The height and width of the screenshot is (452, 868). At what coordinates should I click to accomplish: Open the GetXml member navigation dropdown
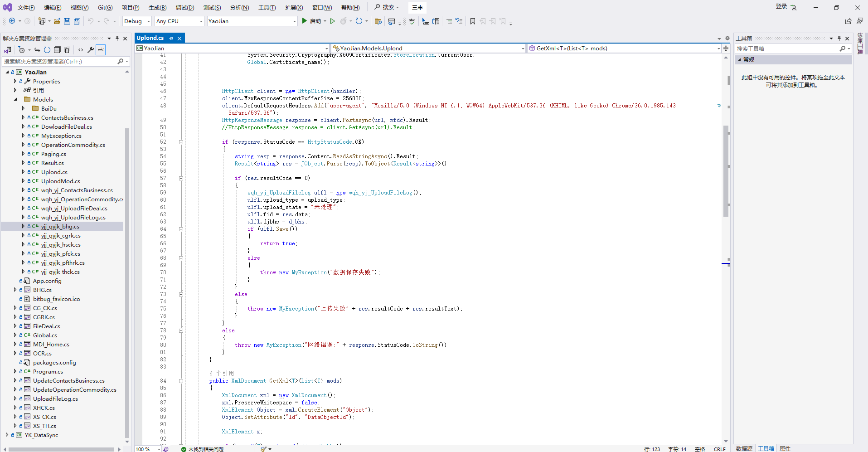coord(625,48)
